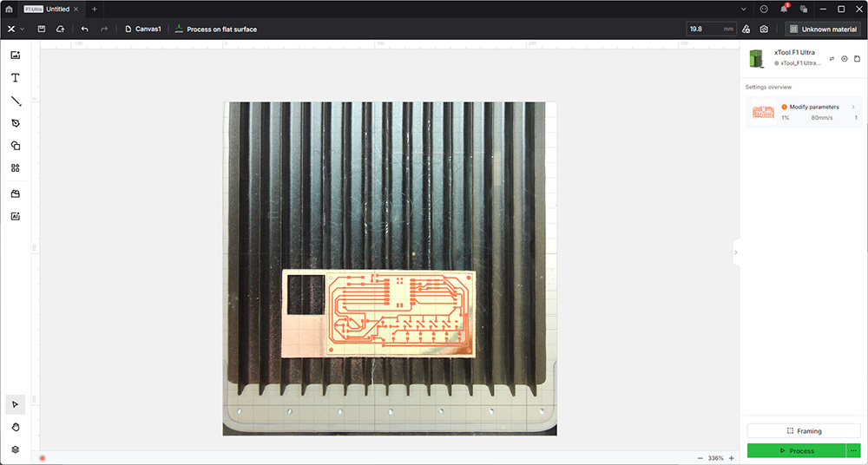Expand the Modify parameters chevron
Image resolution: width=868 pixels, height=465 pixels.
click(x=853, y=107)
